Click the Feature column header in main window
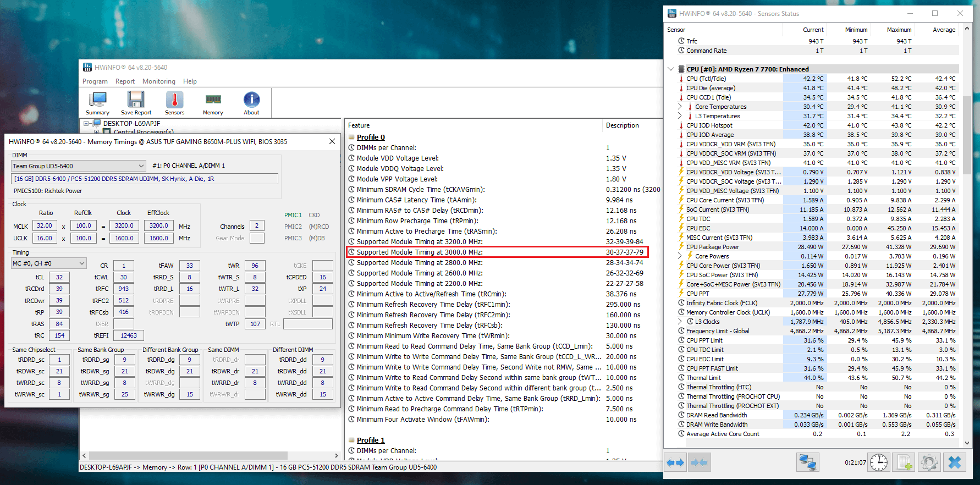980x485 pixels. tap(474, 125)
